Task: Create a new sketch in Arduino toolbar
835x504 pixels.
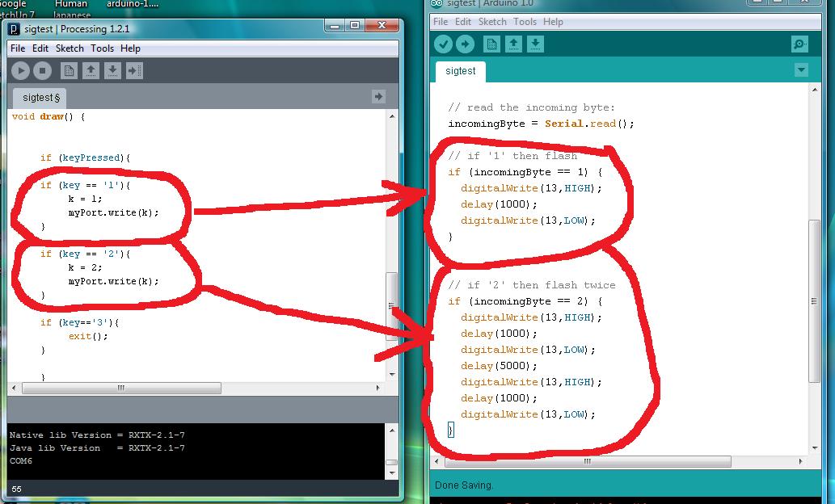Action: point(491,44)
